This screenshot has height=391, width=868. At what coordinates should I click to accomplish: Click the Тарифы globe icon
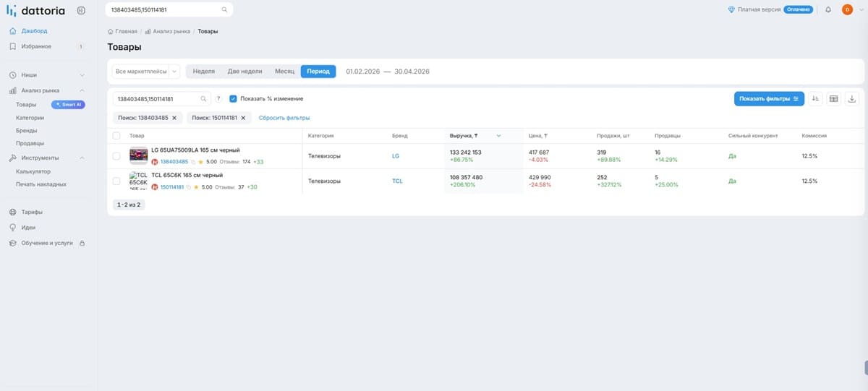tap(12, 212)
